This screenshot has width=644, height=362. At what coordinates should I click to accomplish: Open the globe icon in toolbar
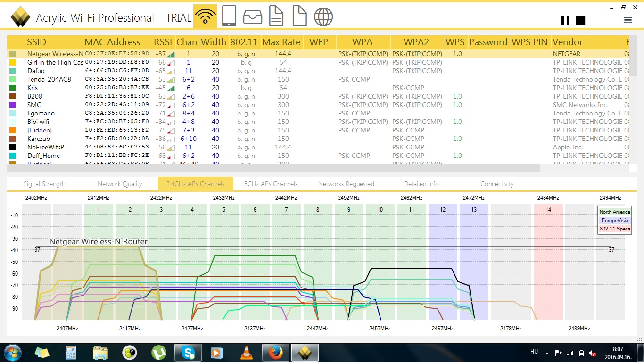point(323,16)
